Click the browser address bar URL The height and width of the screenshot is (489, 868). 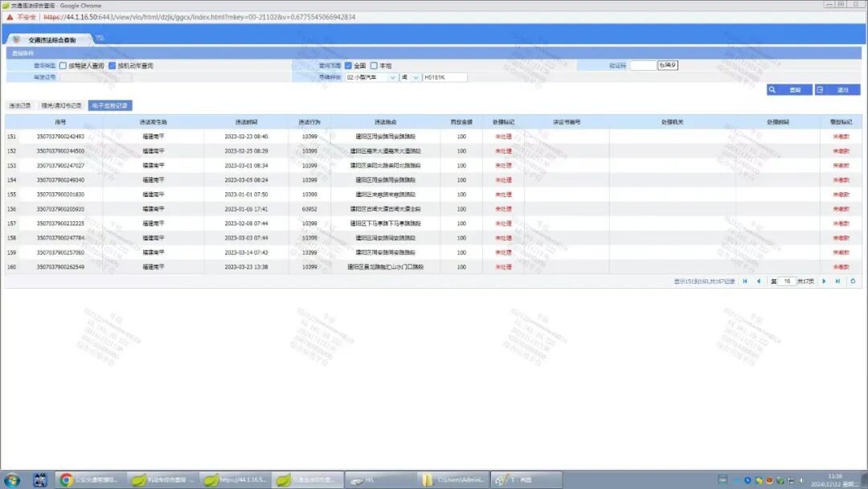pos(199,17)
